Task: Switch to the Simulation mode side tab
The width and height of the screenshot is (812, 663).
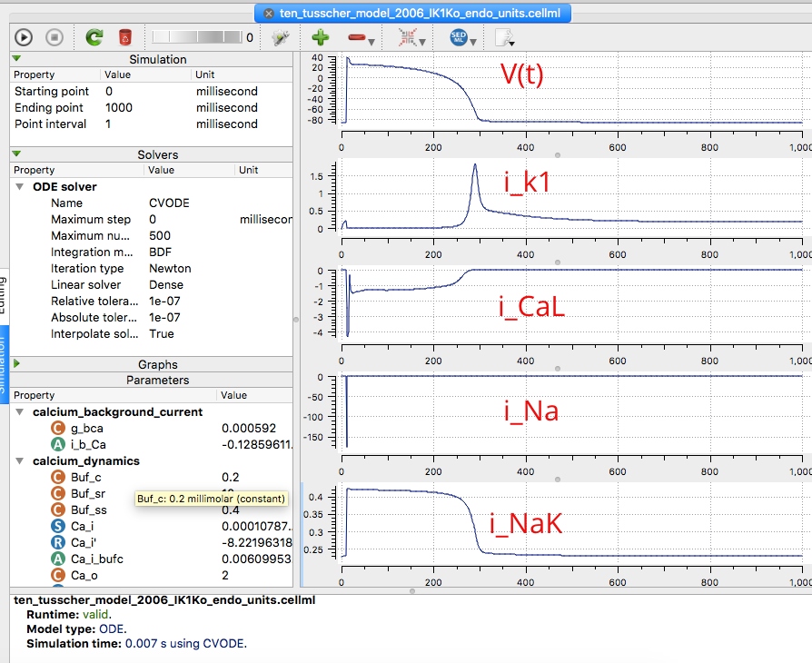Action: 3,366
